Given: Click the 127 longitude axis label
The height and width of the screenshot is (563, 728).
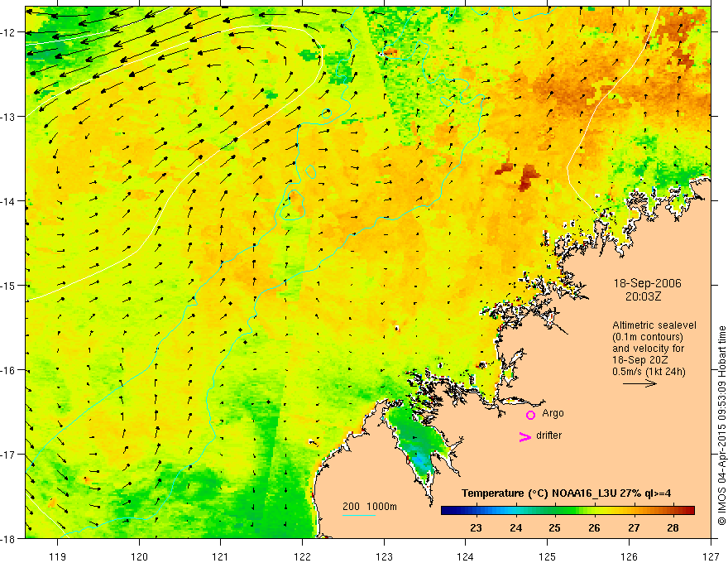Looking at the screenshot, I should (711, 556).
